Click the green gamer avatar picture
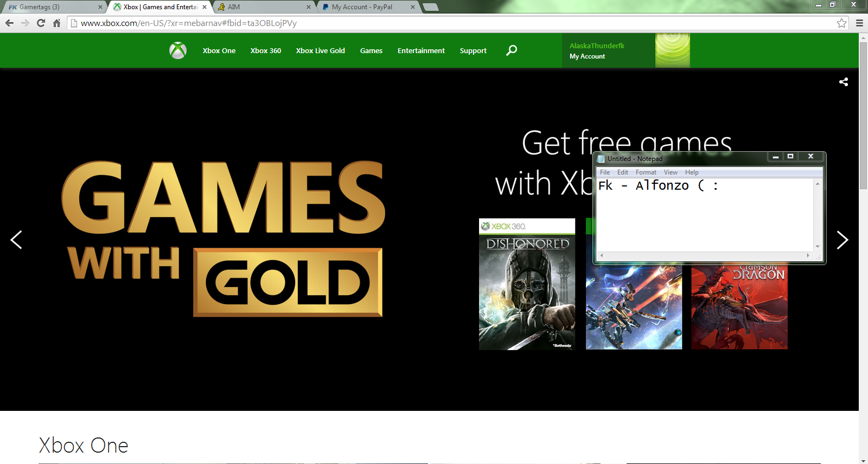Screen dimensions: 868x464 point(673,50)
